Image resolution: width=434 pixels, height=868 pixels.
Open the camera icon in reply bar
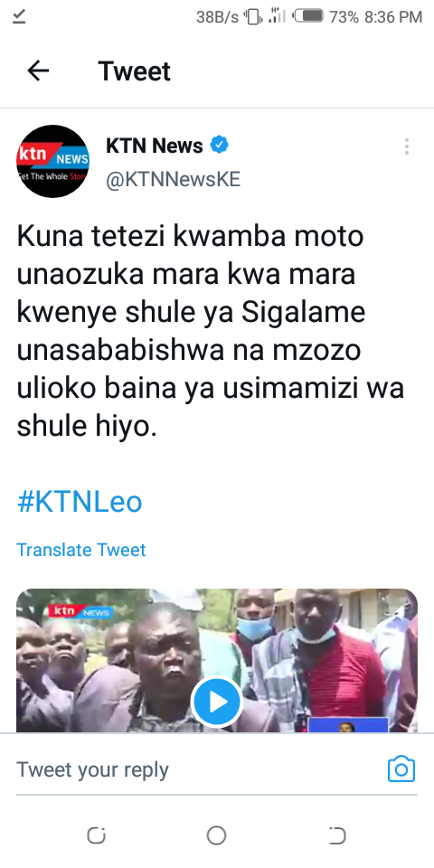pos(401,769)
